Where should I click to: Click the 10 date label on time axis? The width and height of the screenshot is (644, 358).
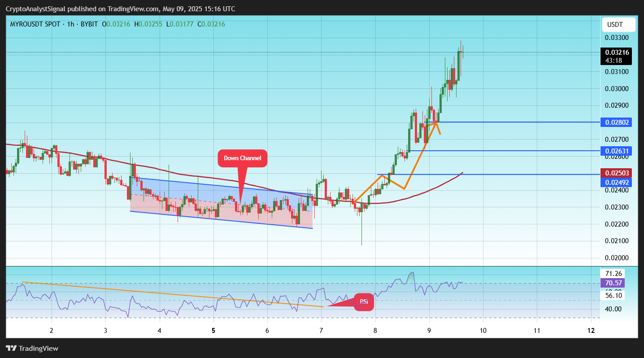coord(483,331)
